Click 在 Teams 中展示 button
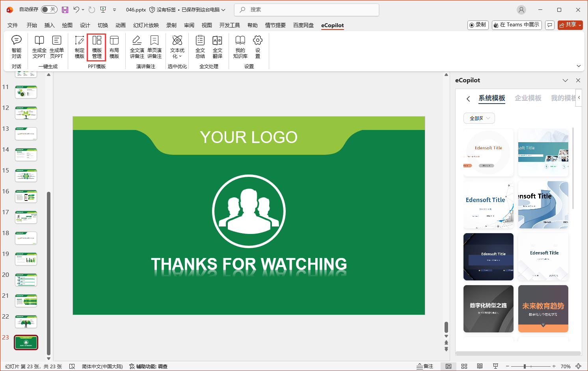 [x=517, y=25]
